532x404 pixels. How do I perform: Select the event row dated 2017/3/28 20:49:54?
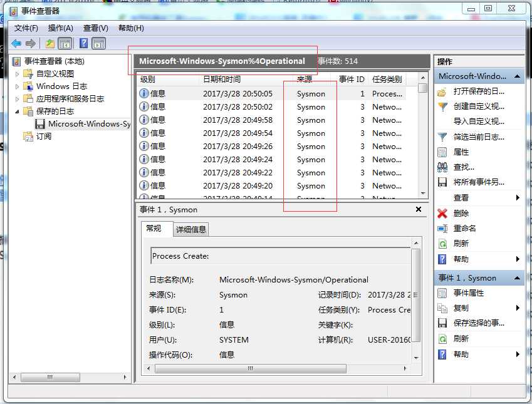(271, 133)
